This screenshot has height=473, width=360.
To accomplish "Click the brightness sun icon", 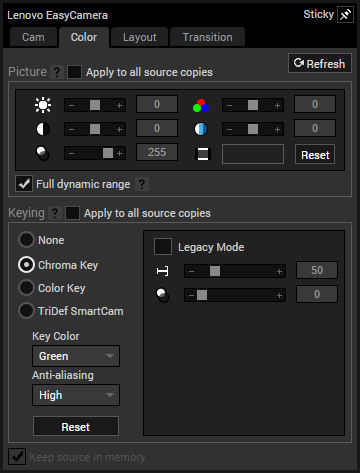I will point(43,105).
